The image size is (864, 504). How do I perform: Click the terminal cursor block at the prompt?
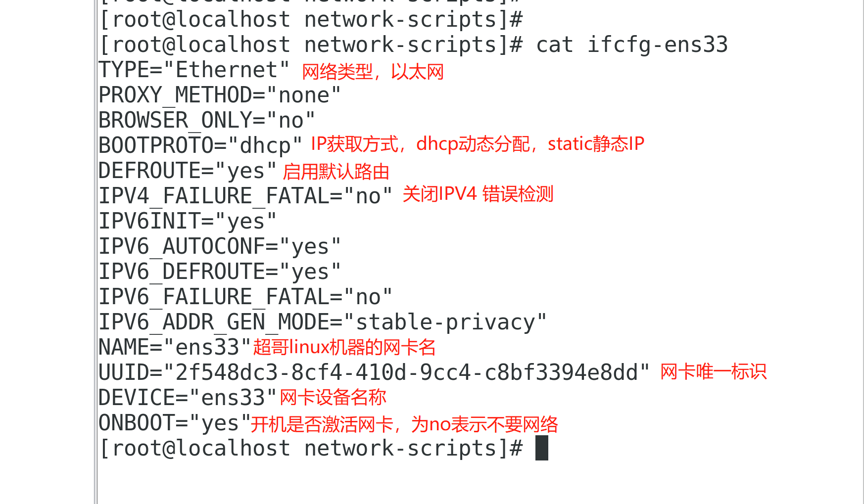(x=542, y=448)
